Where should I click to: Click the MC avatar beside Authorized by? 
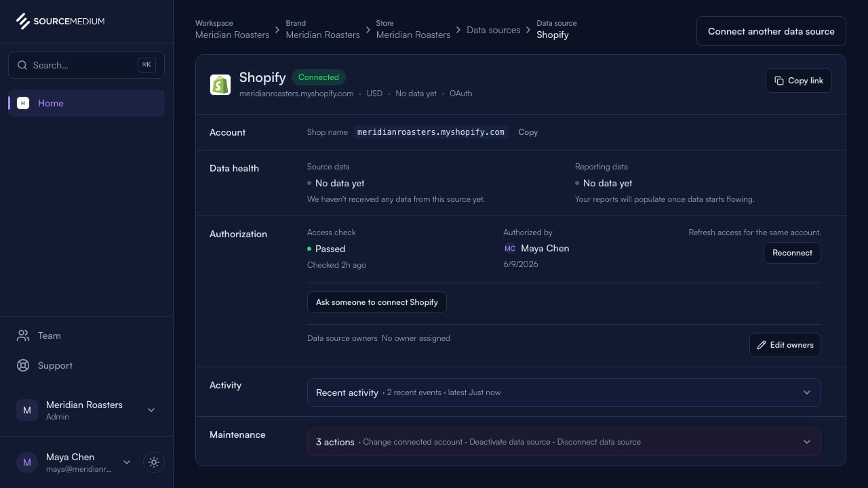tap(510, 249)
